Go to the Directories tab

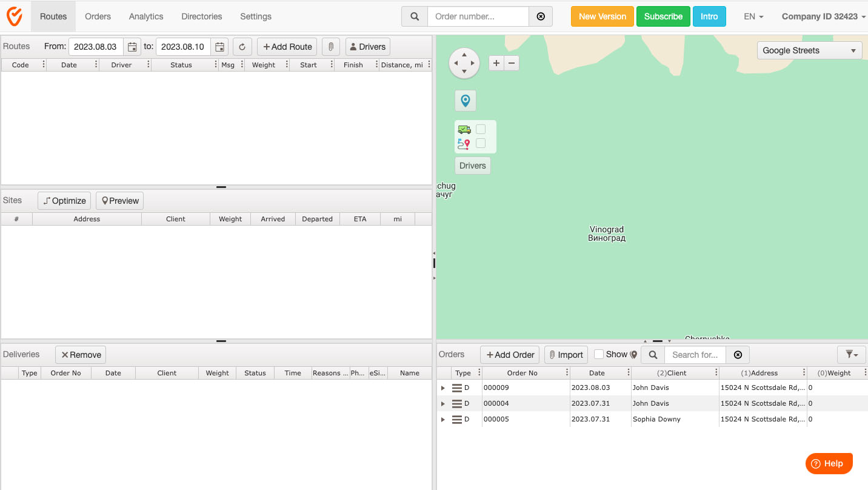[201, 16]
